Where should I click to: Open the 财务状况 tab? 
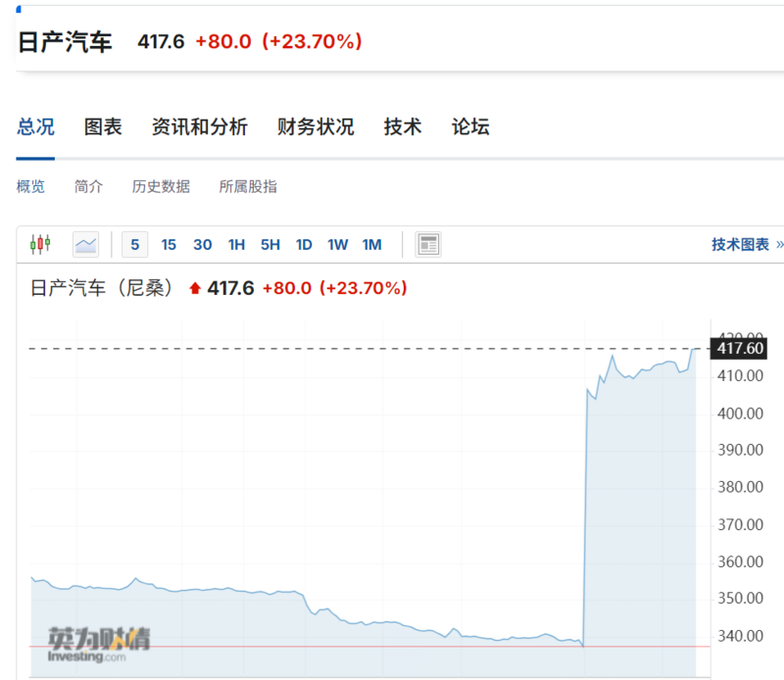(316, 127)
